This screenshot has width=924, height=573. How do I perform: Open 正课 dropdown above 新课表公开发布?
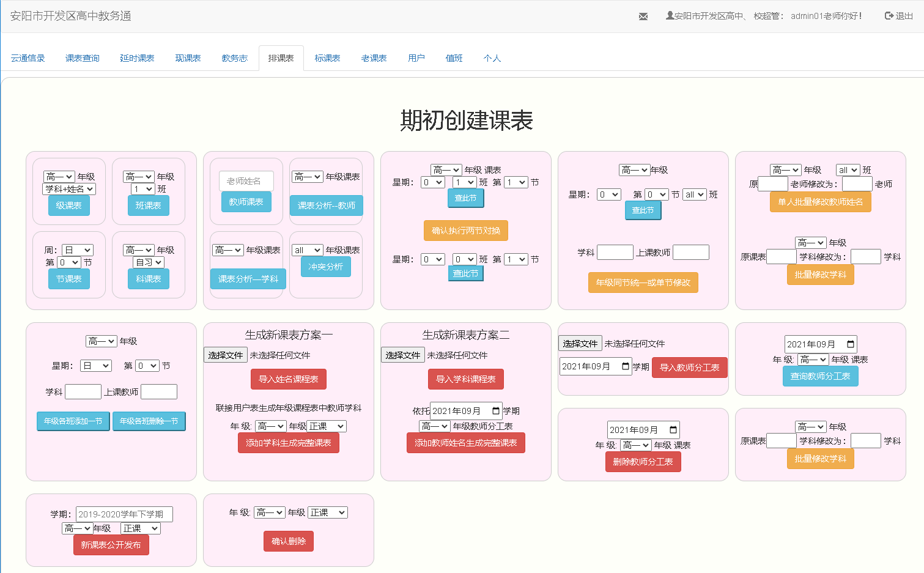(140, 528)
